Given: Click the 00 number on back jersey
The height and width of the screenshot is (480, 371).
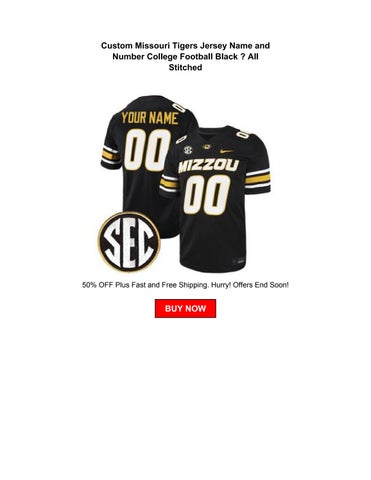Looking at the screenshot, I should point(147,150).
